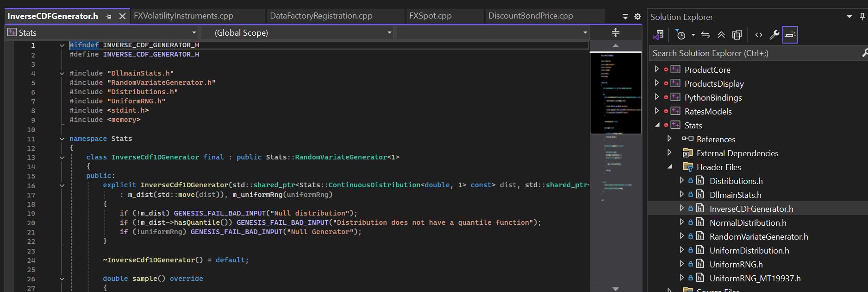The width and height of the screenshot is (868, 292).
Task: Click Switch between solutions and folders icon
Action: coord(658,35)
